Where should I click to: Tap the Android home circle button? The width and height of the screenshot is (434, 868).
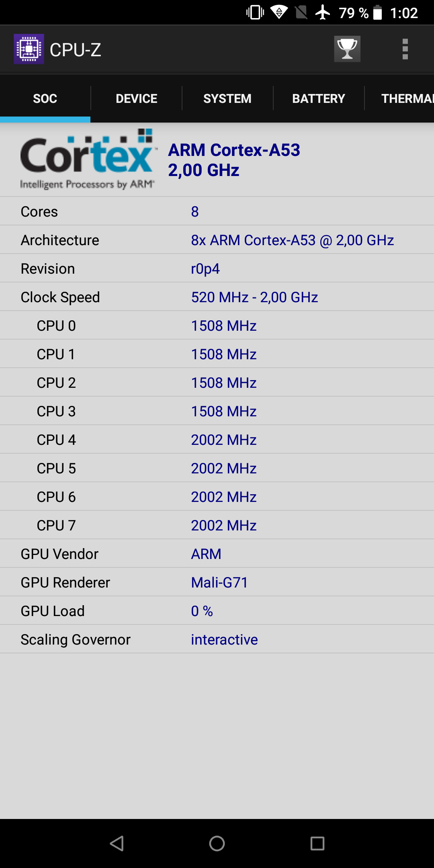217,843
